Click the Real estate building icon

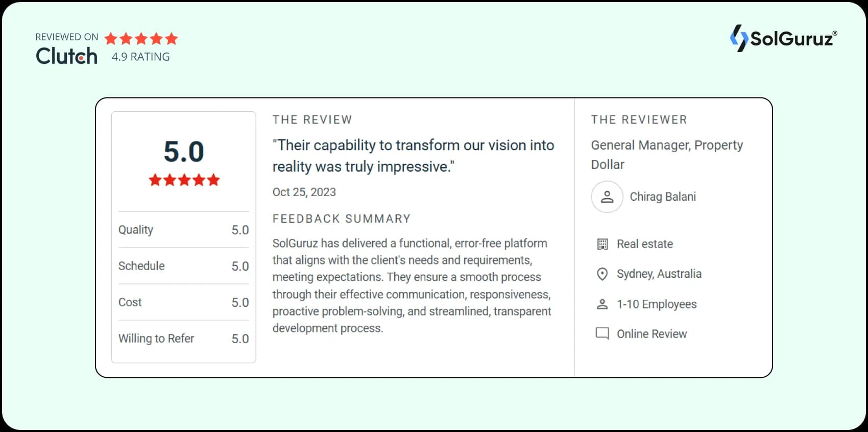pos(602,244)
